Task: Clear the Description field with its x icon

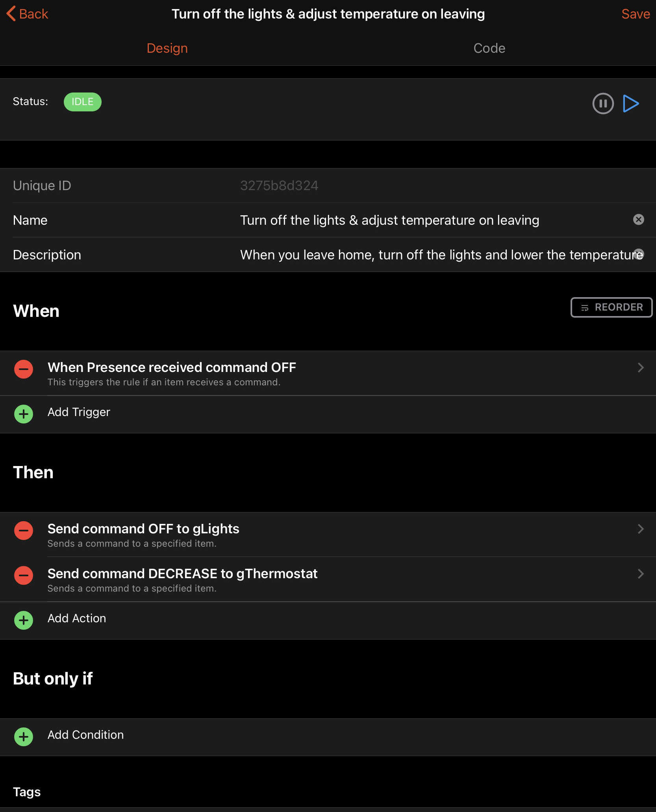Action: point(639,254)
